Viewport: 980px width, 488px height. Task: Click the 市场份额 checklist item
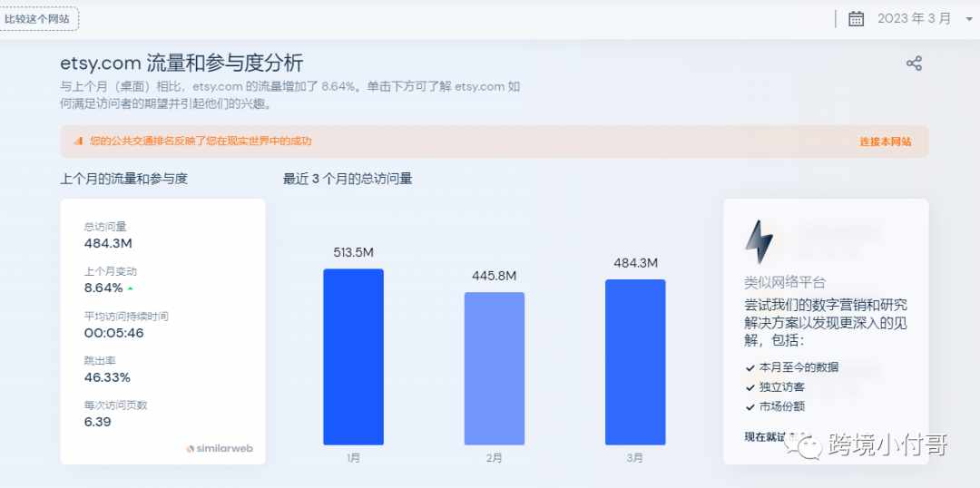point(775,406)
